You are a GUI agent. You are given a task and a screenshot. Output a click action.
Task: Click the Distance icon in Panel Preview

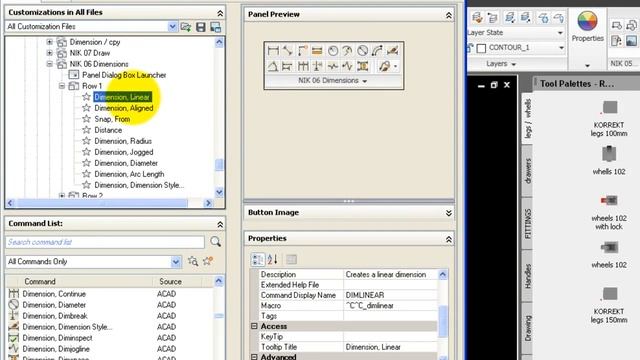click(317, 51)
